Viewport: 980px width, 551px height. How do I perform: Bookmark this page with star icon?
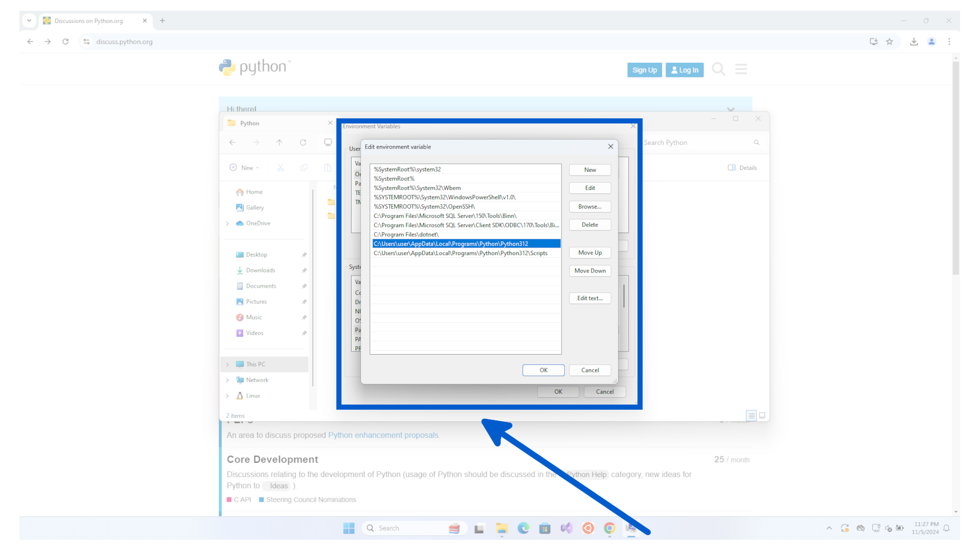890,42
